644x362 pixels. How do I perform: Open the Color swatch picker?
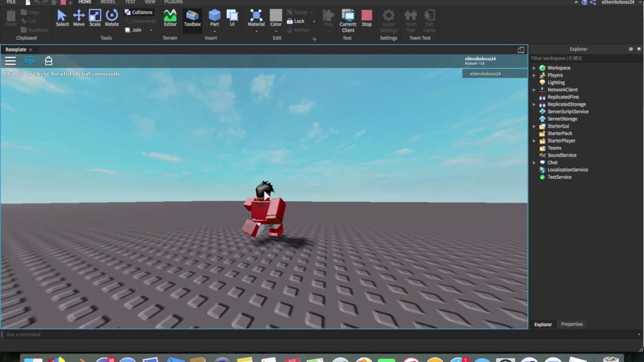tap(276, 18)
